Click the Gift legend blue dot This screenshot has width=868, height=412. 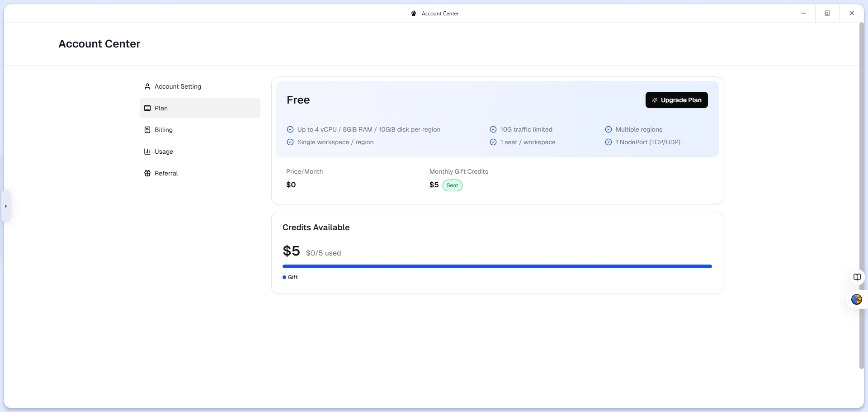284,277
